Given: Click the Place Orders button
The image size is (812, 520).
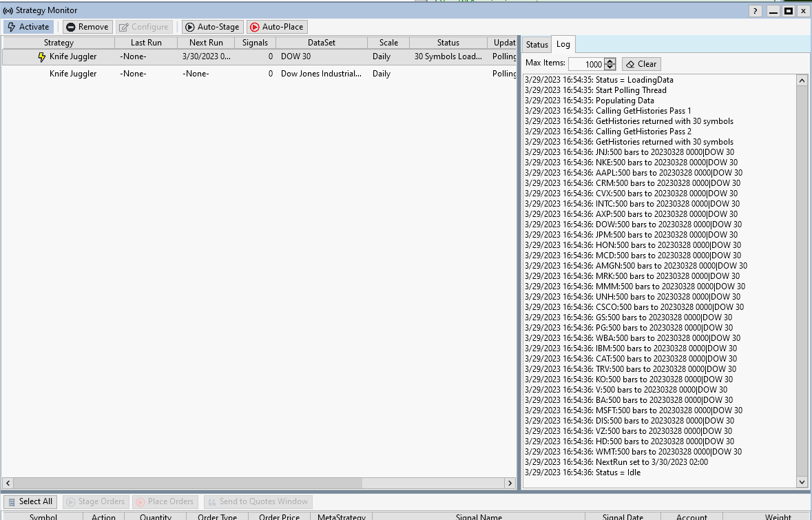Looking at the screenshot, I should pos(165,501).
